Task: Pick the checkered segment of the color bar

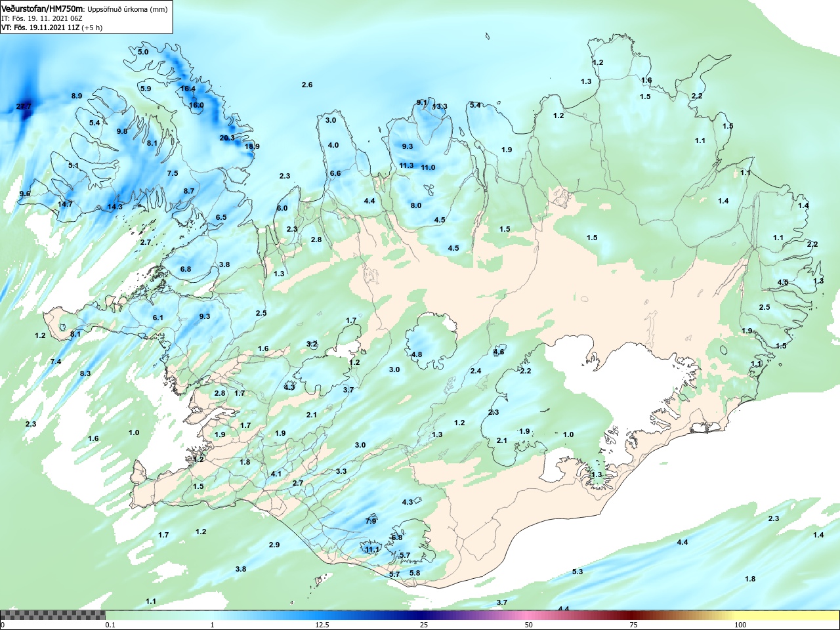Action: pos(52,616)
